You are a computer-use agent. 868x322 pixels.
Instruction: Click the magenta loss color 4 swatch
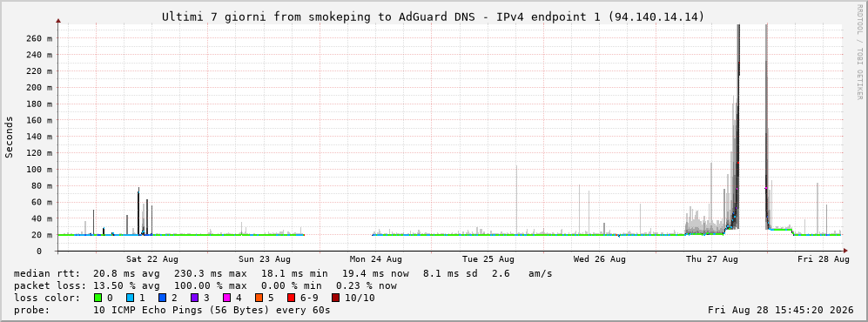(227, 299)
